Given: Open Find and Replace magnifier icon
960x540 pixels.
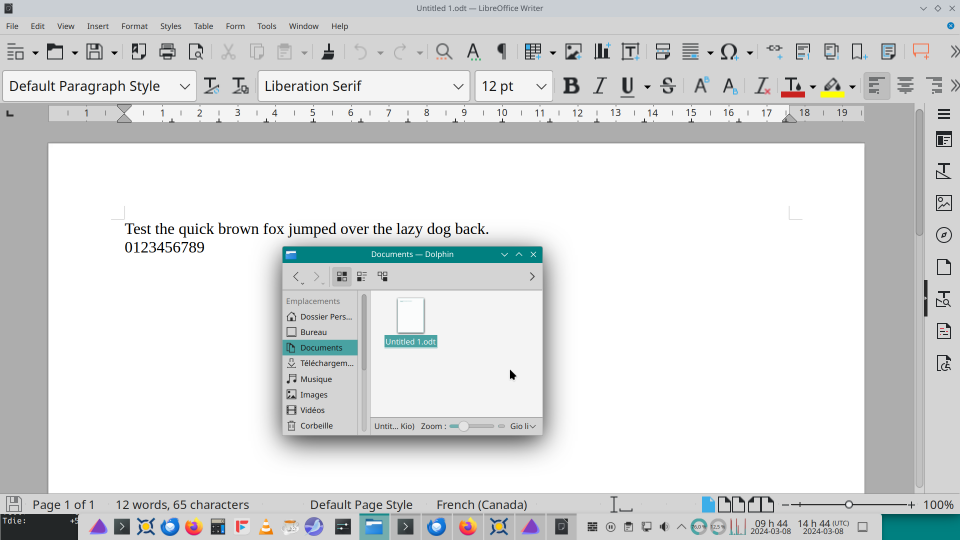Looking at the screenshot, I should (444, 51).
